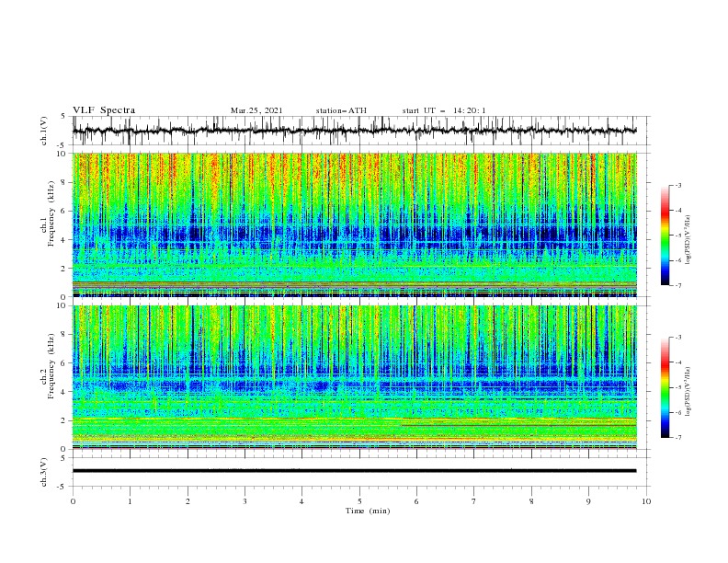728x563 pixels.
Task: Click the "Time (min)" x-axis label
Action: pyautogui.click(x=368, y=511)
